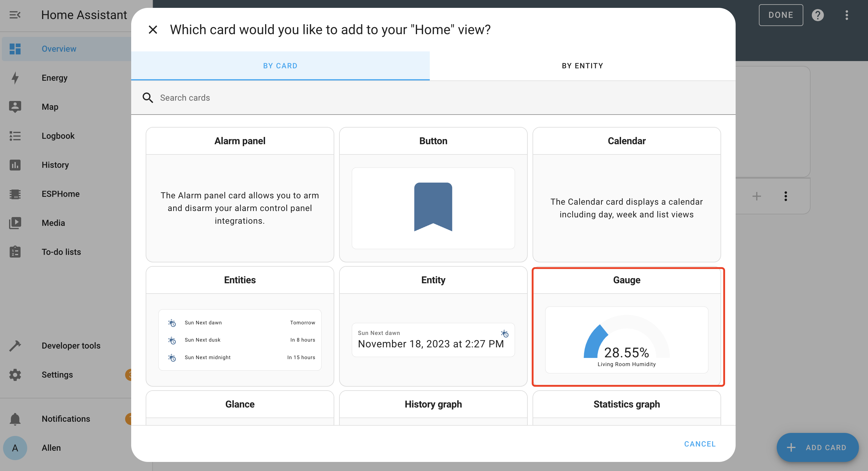Click the plus icon on the background card
This screenshot has width=868, height=471.
point(756,196)
